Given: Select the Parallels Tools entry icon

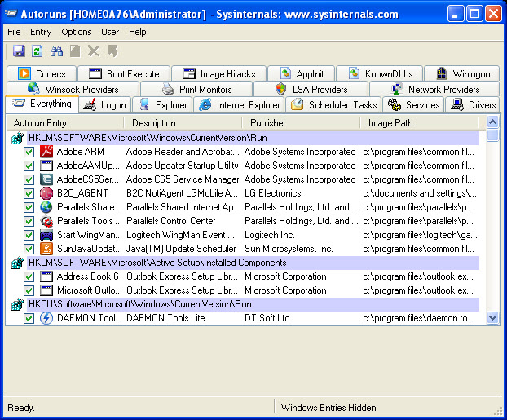Looking at the screenshot, I should 46,221.
